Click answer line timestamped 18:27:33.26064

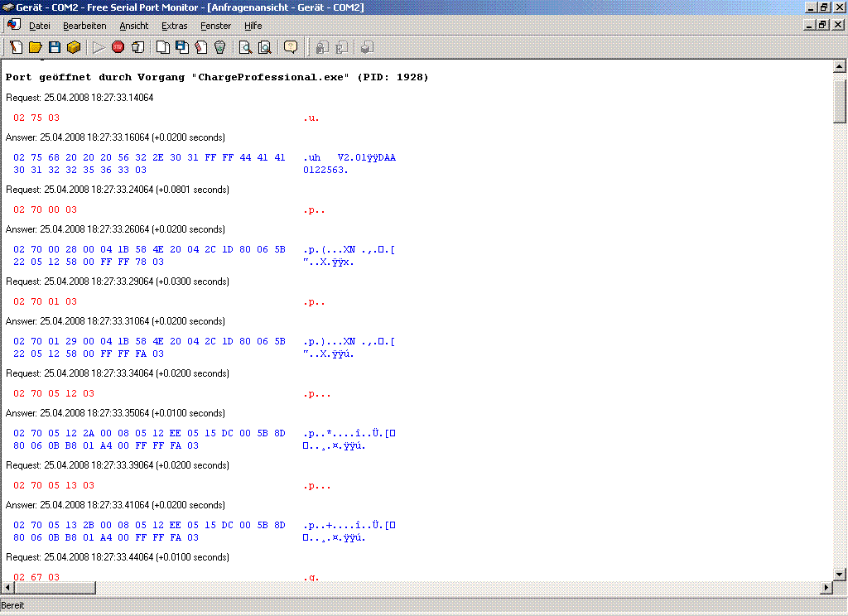coord(115,229)
